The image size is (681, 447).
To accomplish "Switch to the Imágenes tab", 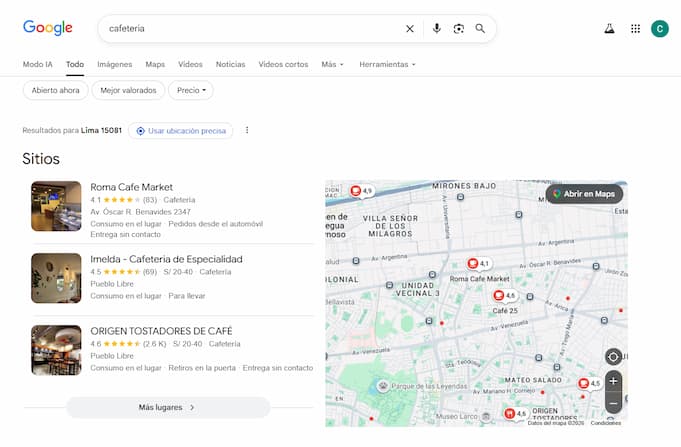I will coord(114,64).
